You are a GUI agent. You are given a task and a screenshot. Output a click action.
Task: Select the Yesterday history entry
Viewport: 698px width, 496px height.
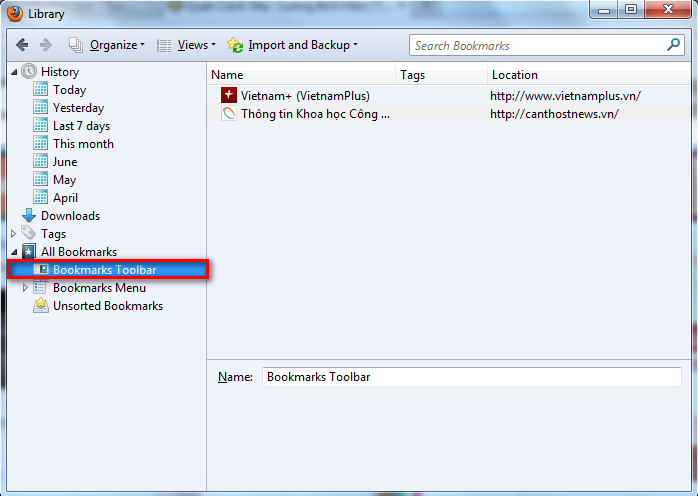point(78,108)
